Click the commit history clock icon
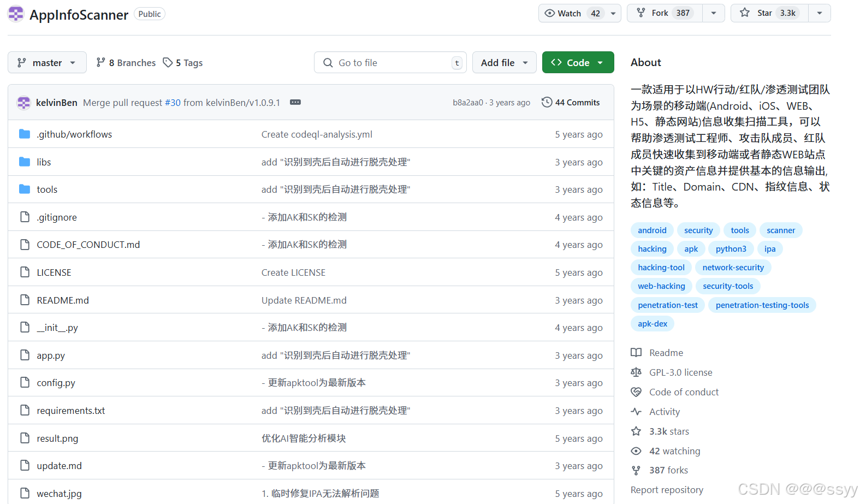 [x=547, y=103]
